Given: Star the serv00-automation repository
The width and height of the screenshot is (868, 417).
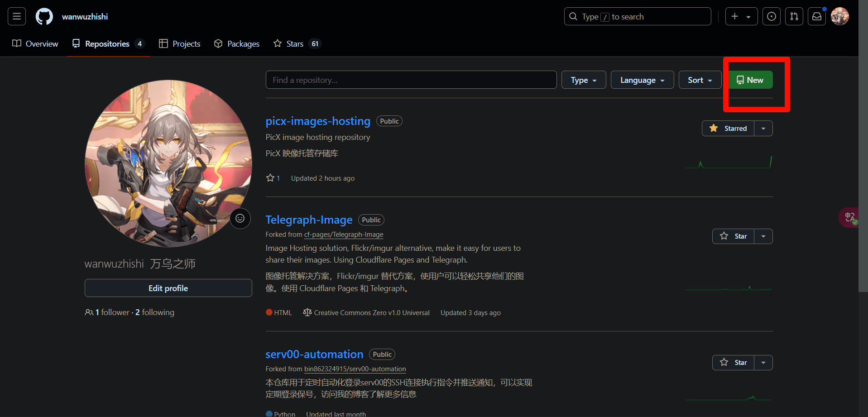Looking at the screenshot, I should click(x=733, y=362).
